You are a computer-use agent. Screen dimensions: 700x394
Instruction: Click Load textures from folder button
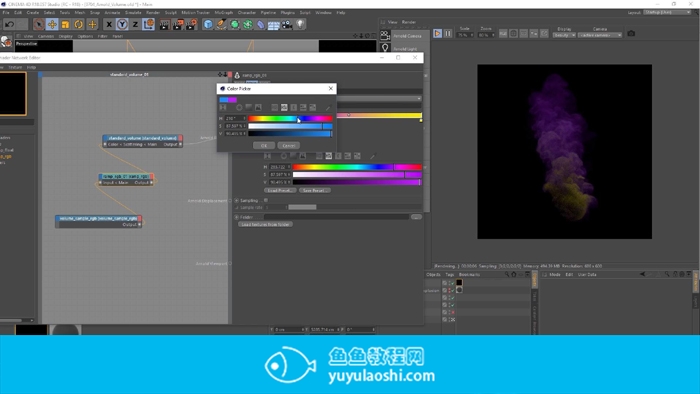(x=266, y=224)
